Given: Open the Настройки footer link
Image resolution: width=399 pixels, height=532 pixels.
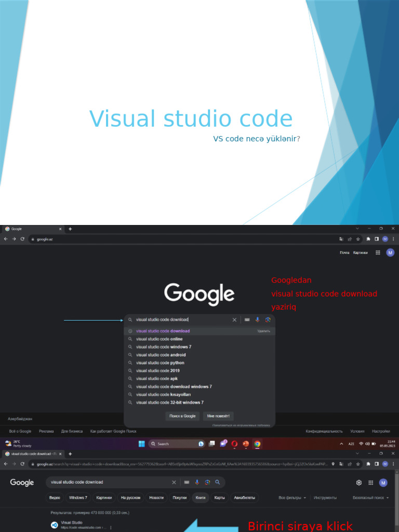Looking at the screenshot, I should click(381, 431).
